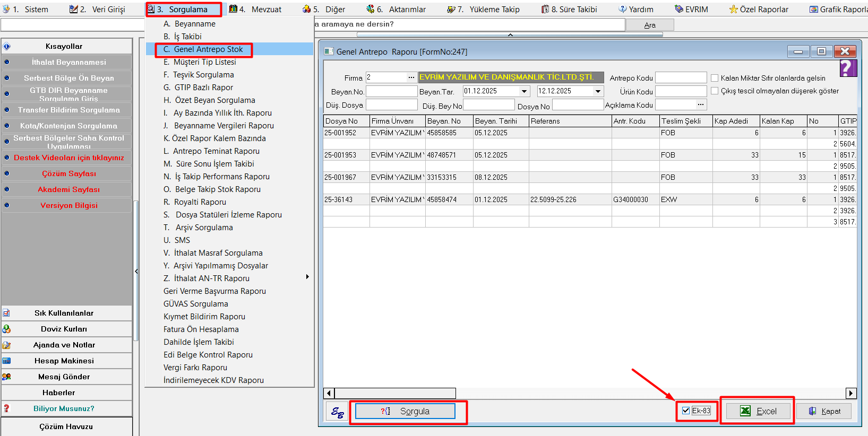
Task: Open the 12.12.2025 end date dropdown
Action: coord(598,91)
